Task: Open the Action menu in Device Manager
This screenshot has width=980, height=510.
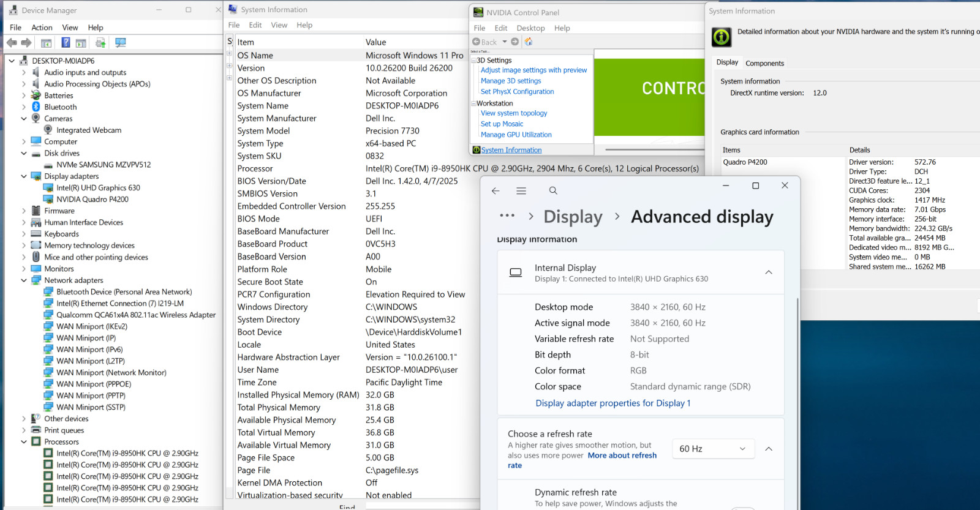Action: click(x=42, y=28)
